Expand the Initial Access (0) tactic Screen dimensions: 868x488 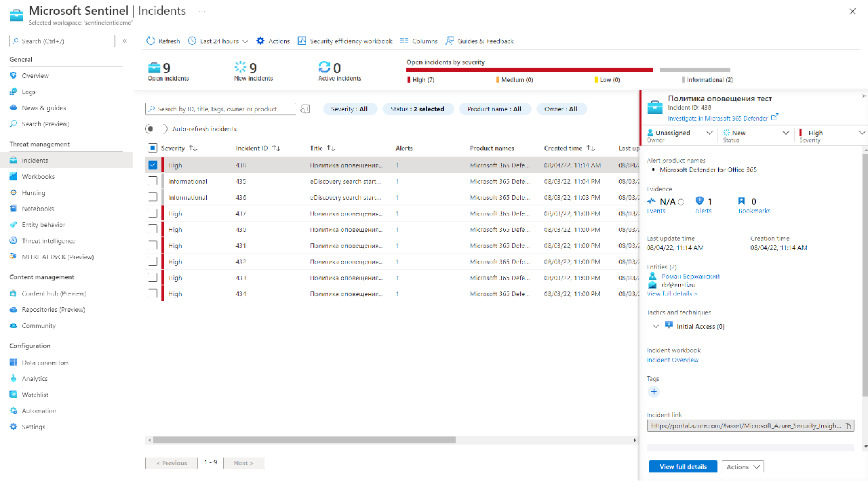click(x=656, y=326)
